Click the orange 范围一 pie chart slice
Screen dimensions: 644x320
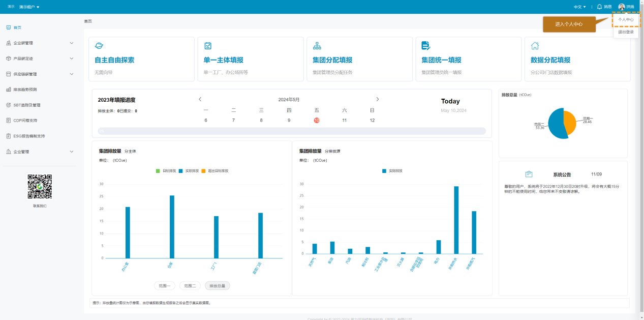(x=569, y=121)
